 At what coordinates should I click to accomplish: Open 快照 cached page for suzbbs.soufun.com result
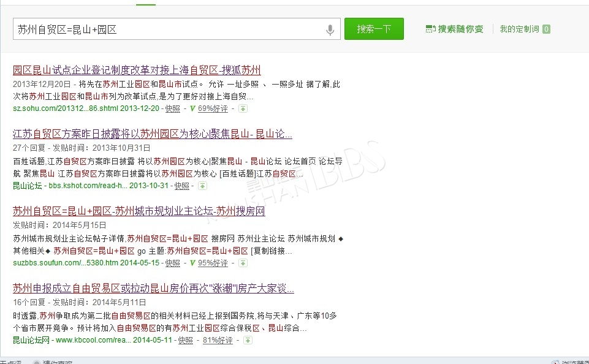click(172, 263)
